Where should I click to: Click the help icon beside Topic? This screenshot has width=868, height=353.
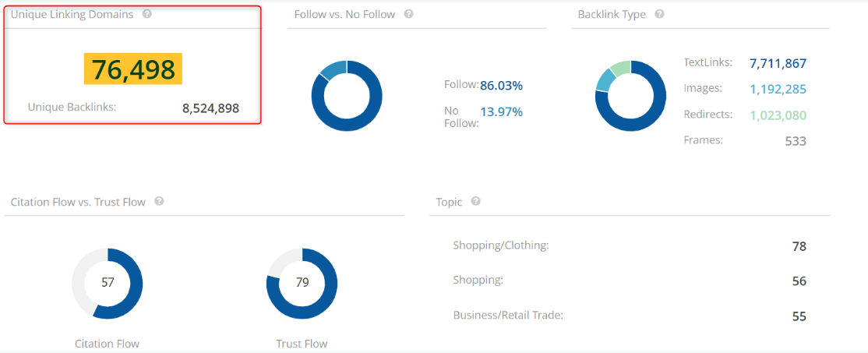click(475, 201)
